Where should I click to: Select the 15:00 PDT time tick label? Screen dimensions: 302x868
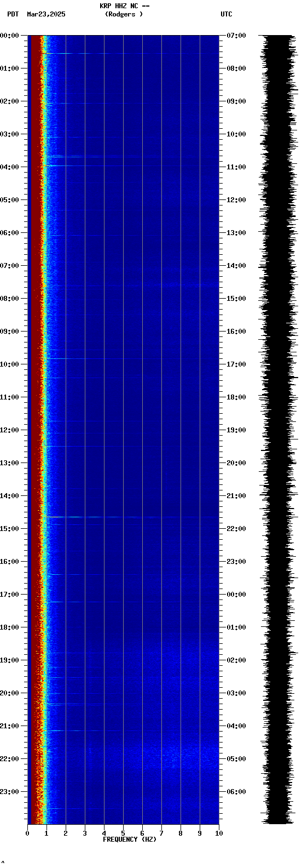click(10, 529)
